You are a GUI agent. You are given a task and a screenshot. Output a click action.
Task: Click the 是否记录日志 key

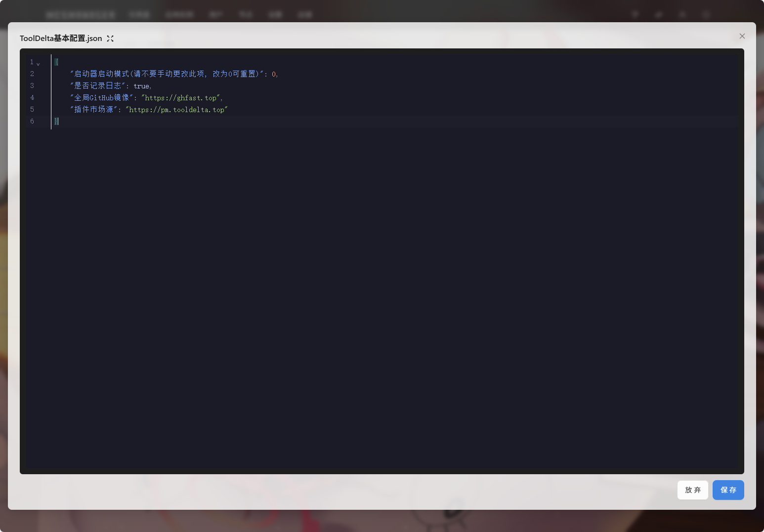tap(97, 86)
